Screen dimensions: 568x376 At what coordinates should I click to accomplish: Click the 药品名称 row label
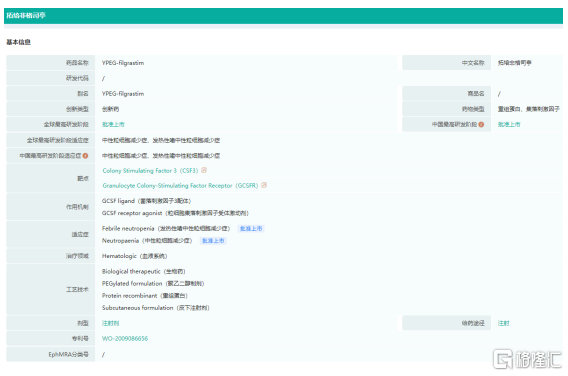tap(77, 63)
